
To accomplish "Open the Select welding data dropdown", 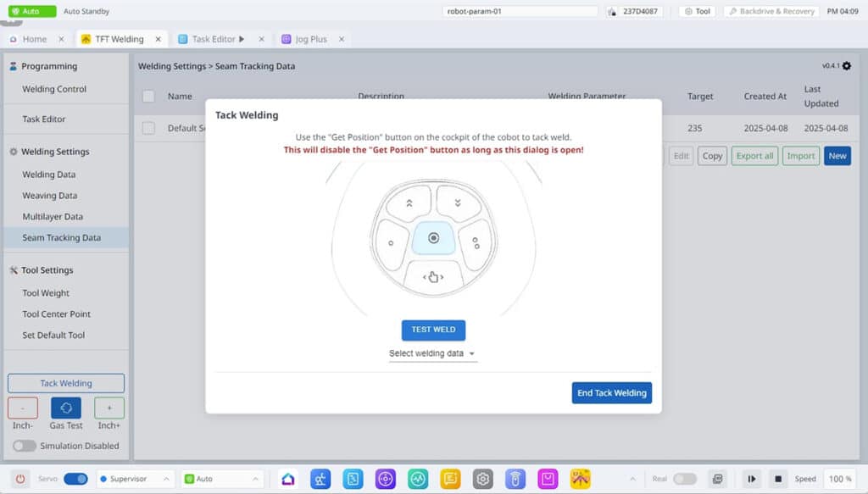I will [x=433, y=353].
